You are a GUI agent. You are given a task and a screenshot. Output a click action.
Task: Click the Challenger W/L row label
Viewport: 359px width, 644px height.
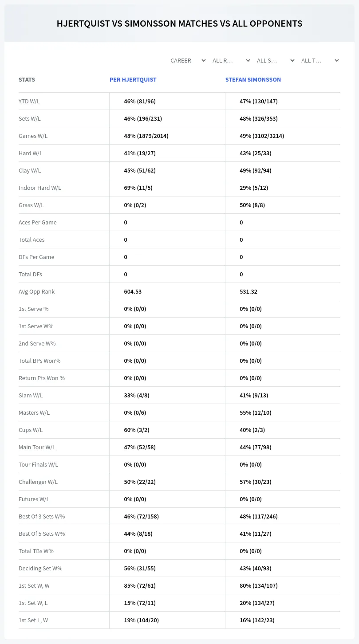(x=38, y=482)
